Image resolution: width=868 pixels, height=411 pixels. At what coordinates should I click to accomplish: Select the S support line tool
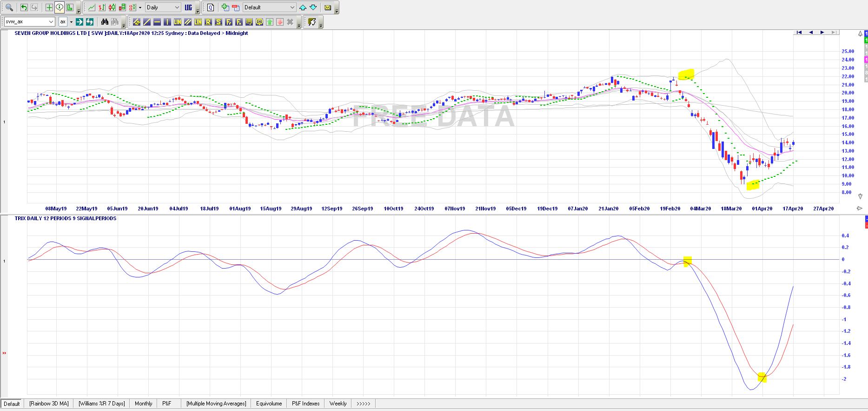219,22
